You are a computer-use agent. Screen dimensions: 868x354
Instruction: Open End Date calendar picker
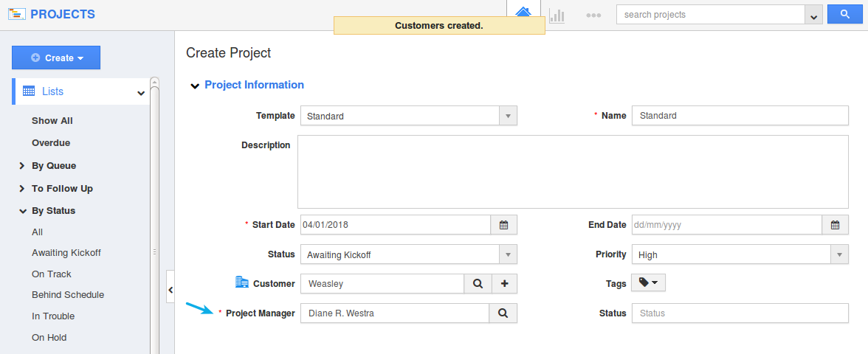tap(835, 225)
